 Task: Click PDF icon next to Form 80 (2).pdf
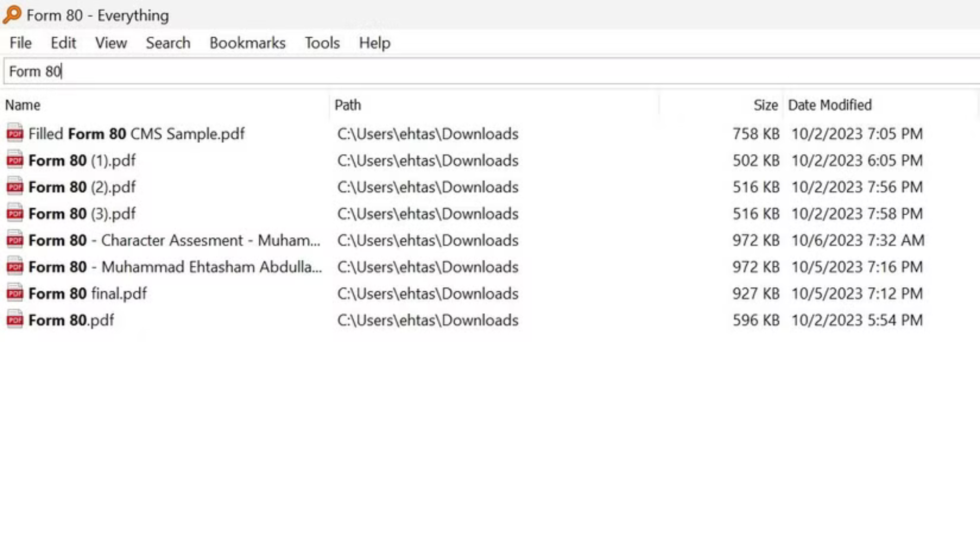coord(15,187)
